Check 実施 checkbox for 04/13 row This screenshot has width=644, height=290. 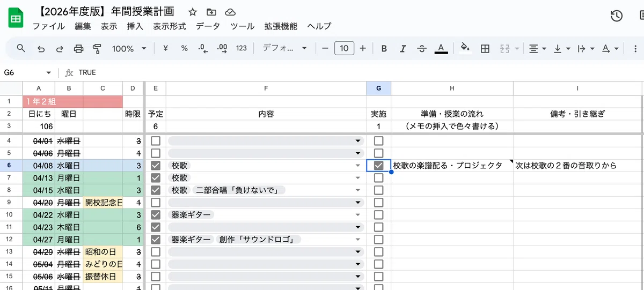pyautogui.click(x=379, y=178)
